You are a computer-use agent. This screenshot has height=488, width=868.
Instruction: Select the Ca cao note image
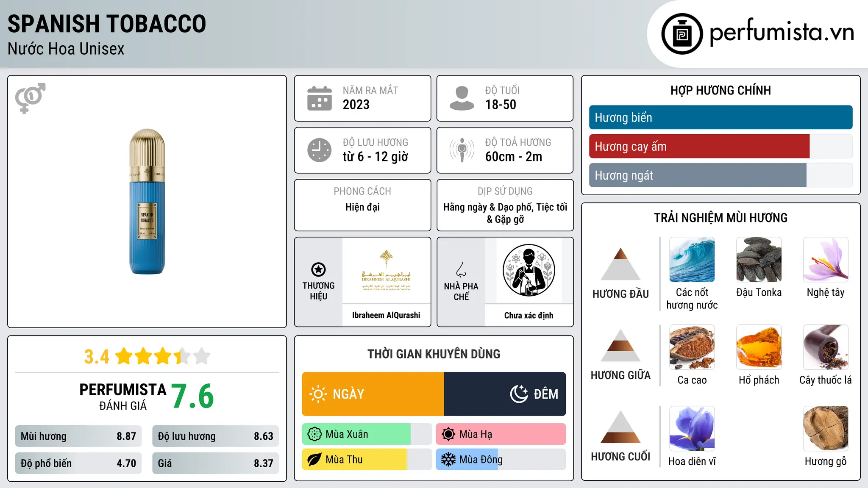pos(692,347)
